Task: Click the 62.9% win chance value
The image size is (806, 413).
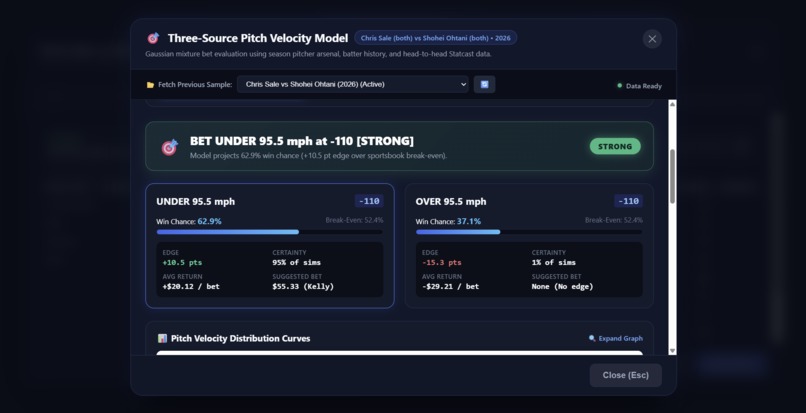Action: tap(210, 221)
